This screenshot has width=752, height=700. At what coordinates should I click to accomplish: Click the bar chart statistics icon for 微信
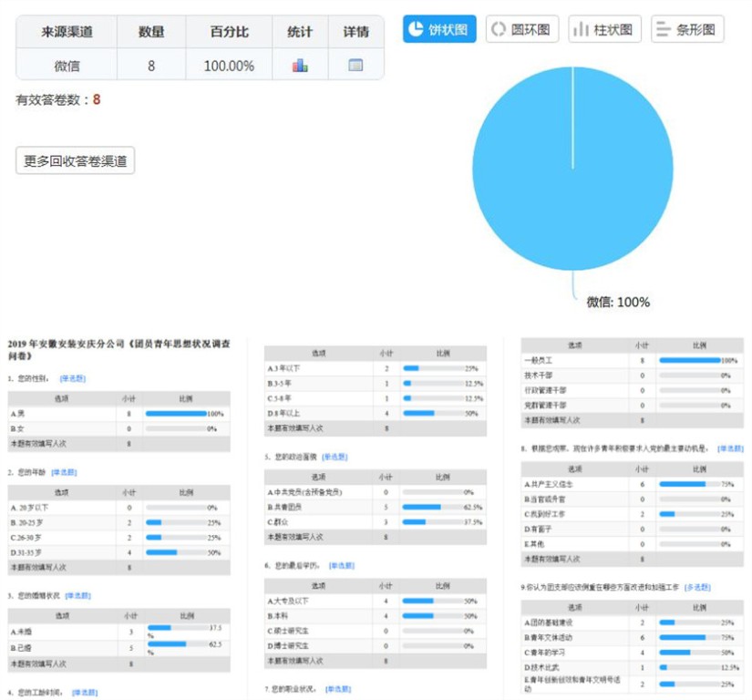[300, 65]
